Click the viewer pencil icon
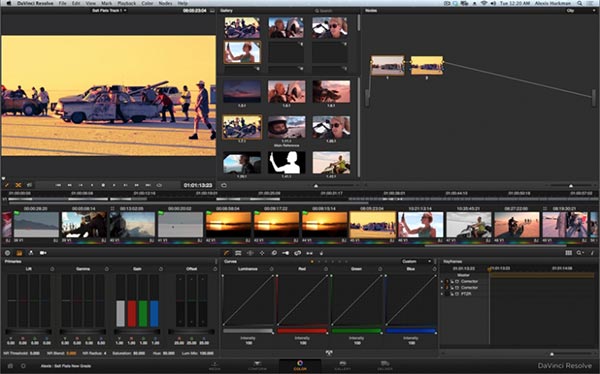 [7, 185]
